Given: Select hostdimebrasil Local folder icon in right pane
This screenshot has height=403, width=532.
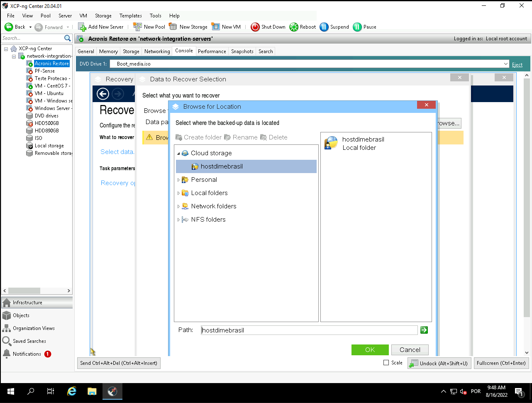Looking at the screenshot, I should coord(331,143).
